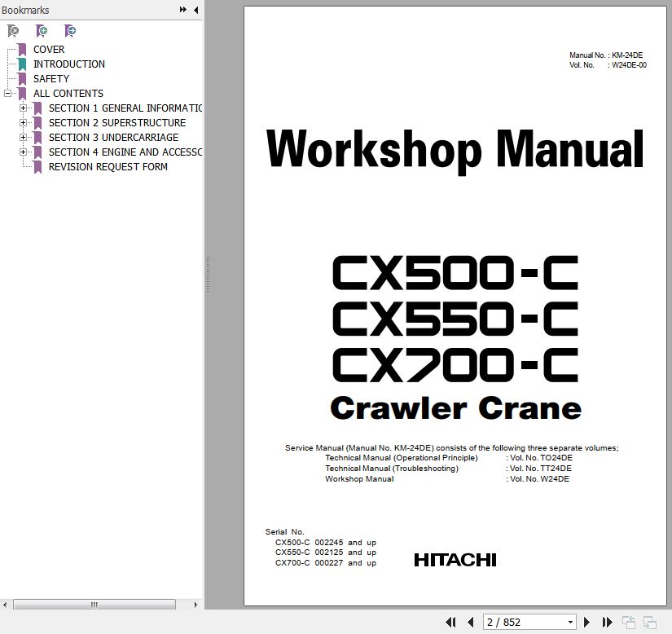672x634 pixels.
Task: Click the delete bookmark icon
Action: (13, 31)
